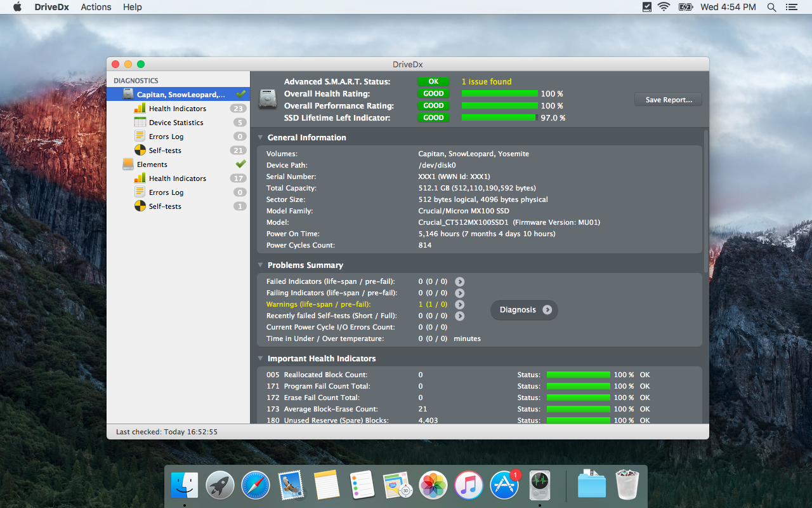This screenshot has width=812, height=508.
Task: Open the Actions menu
Action: [x=96, y=7]
